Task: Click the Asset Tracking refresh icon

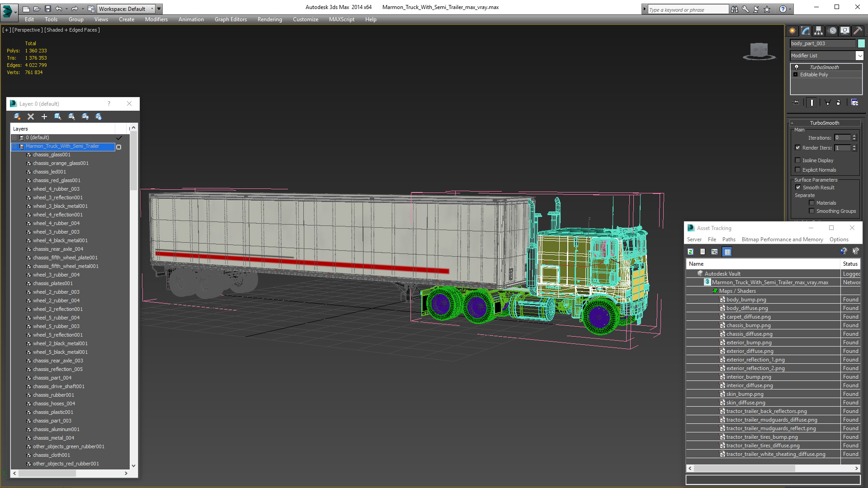Action: click(x=691, y=252)
